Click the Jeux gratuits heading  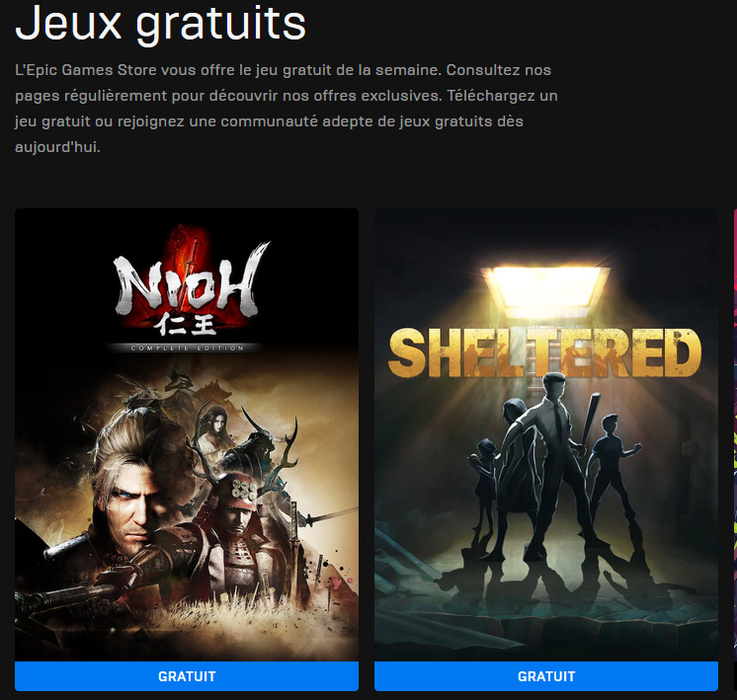pos(161,24)
